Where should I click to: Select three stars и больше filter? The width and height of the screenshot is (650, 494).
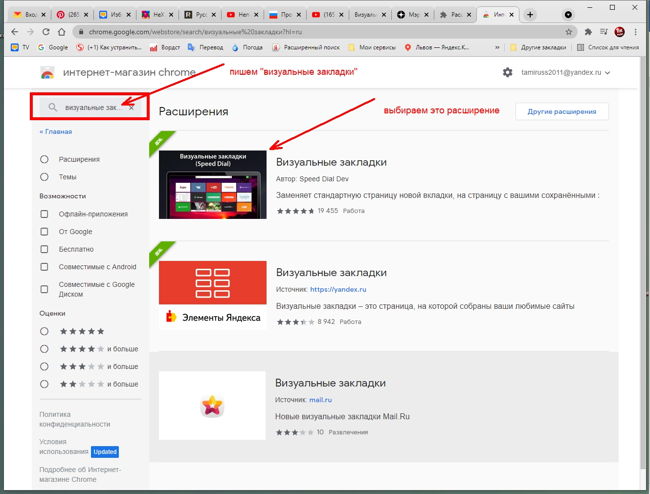pyautogui.click(x=44, y=366)
